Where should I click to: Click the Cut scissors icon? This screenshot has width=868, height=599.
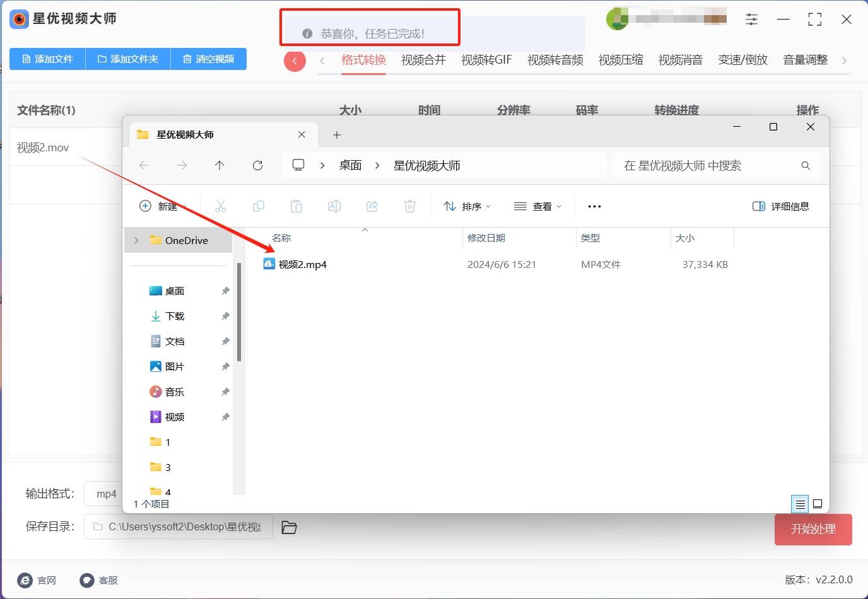[221, 206]
